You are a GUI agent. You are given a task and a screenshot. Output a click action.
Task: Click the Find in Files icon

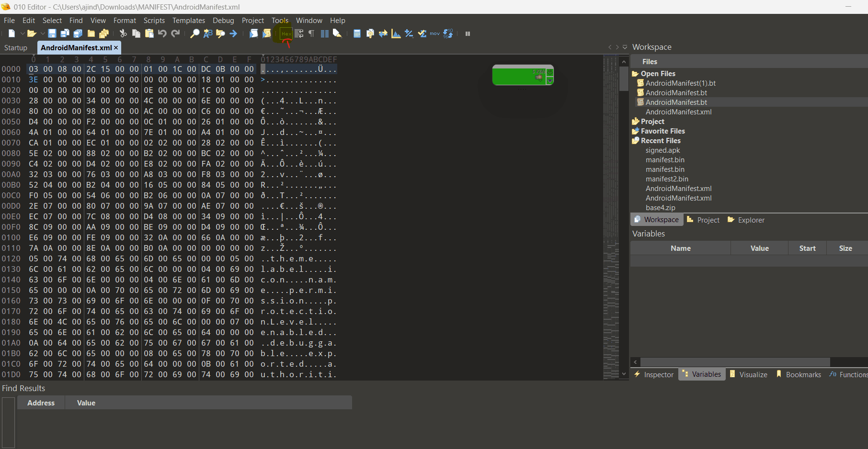[220, 34]
